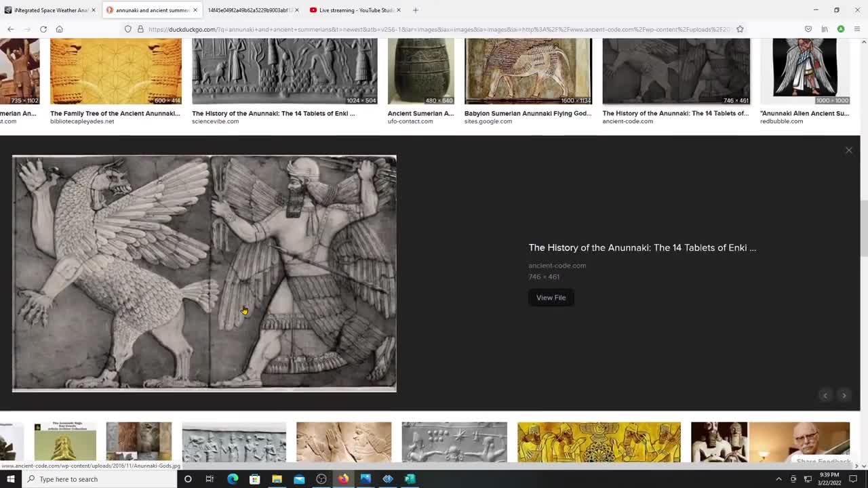The width and height of the screenshot is (868, 488).
Task: Close the image detail panel
Action: point(848,150)
